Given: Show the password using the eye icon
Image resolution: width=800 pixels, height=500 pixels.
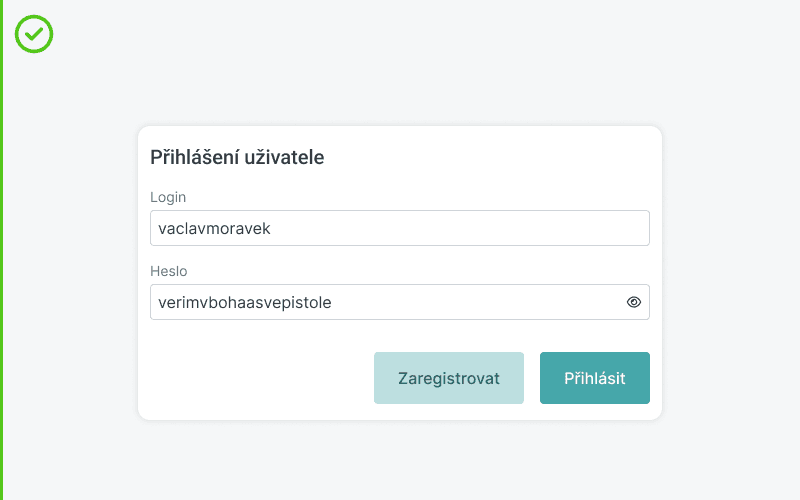Looking at the screenshot, I should point(633,302).
